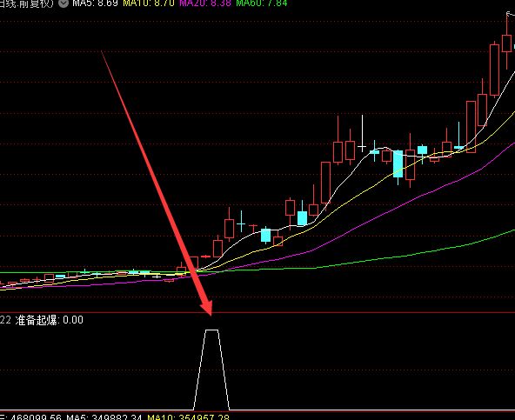This screenshot has height=420, width=515.
Task: Select the yellow volume MA10: 354957.28 label
Action: pos(188,417)
